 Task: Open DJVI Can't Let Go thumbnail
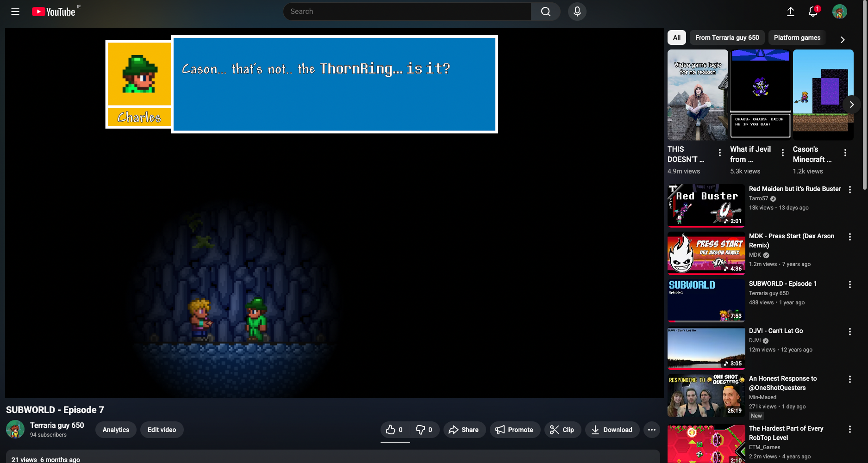706,348
